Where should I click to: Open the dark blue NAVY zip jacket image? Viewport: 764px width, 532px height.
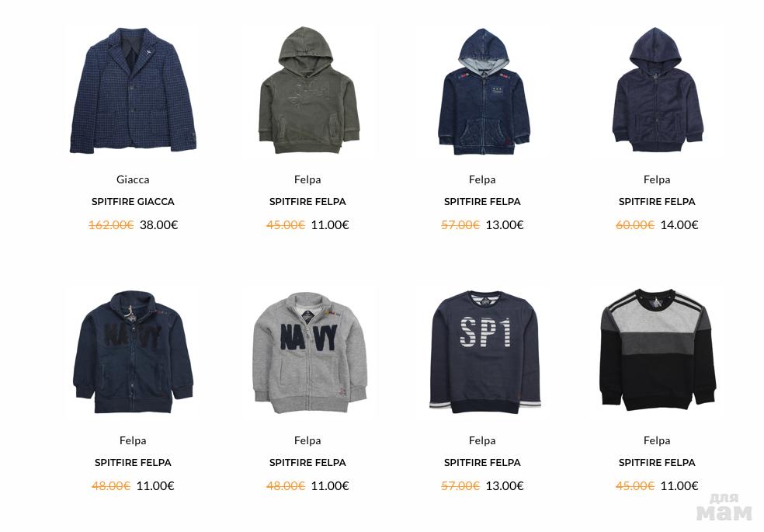133,353
